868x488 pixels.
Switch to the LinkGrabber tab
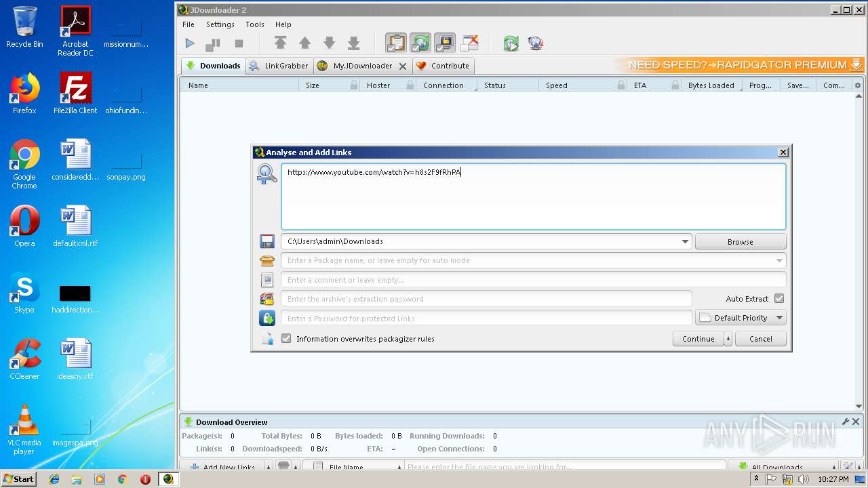(279, 66)
